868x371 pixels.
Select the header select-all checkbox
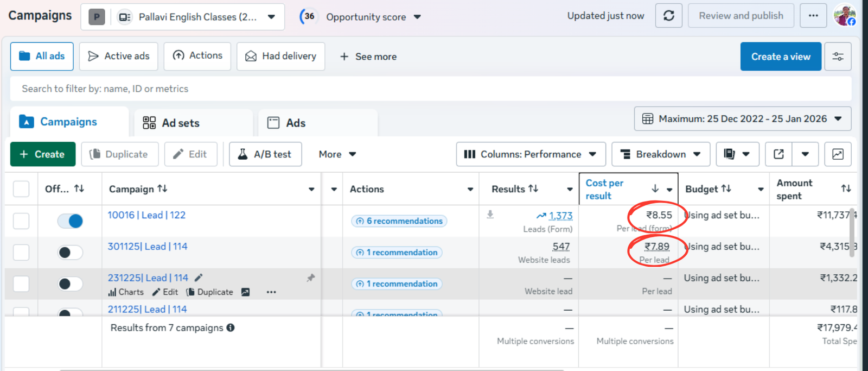pyautogui.click(x=21, y=189)
